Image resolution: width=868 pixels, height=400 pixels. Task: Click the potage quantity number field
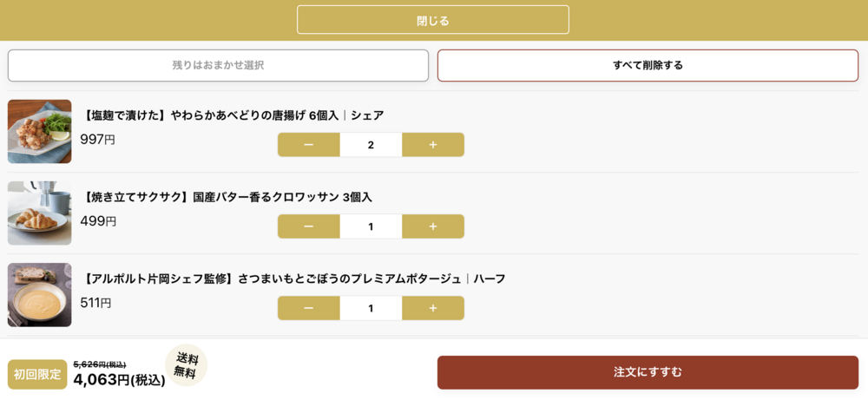pyautogui.click(x=371, y=308)
